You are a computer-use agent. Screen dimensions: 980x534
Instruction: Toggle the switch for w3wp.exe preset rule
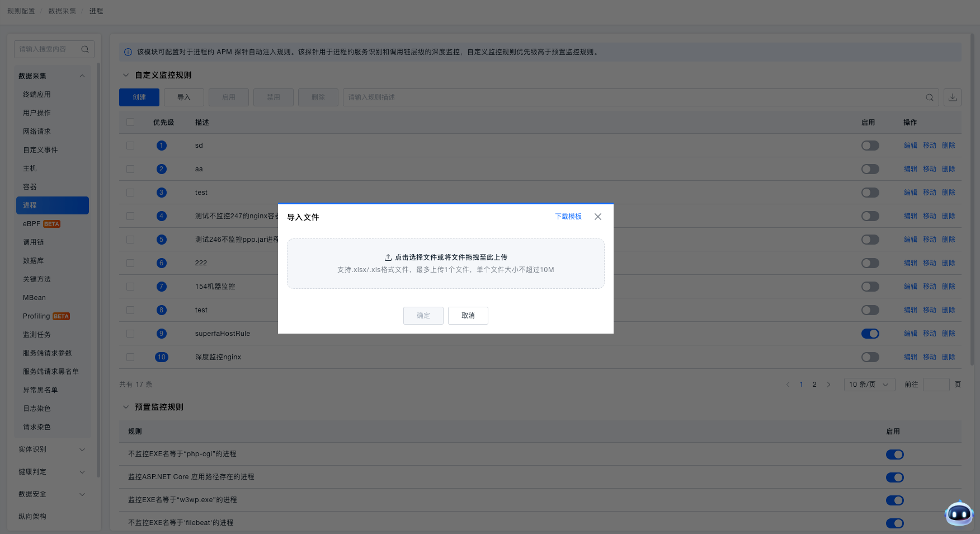click(x=895, y=500)
